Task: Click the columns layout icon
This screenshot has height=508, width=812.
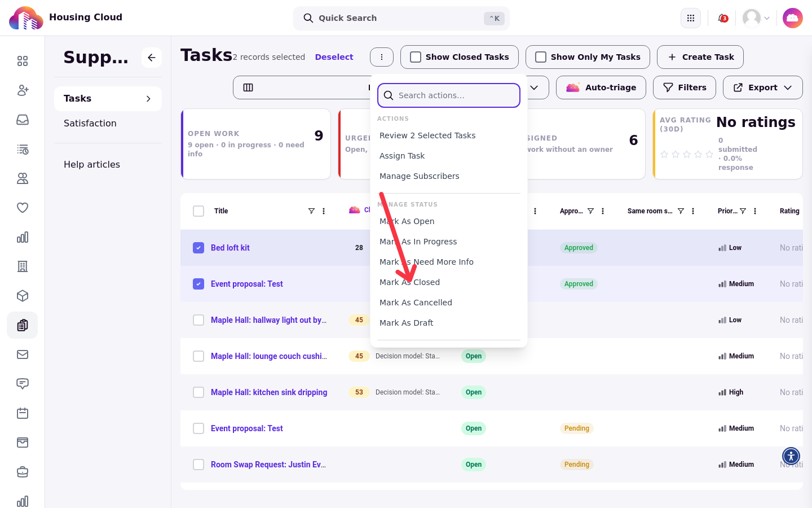Action: 248,87
